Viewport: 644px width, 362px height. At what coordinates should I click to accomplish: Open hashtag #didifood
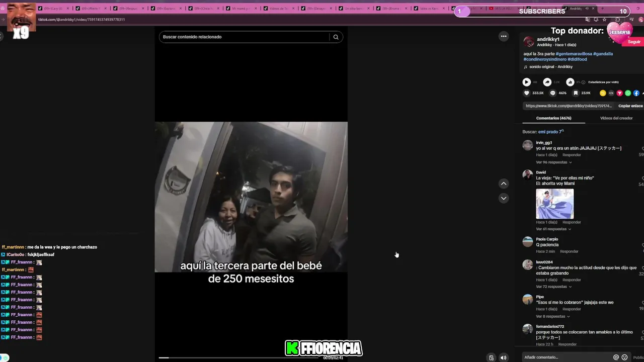tap(577, 59)
